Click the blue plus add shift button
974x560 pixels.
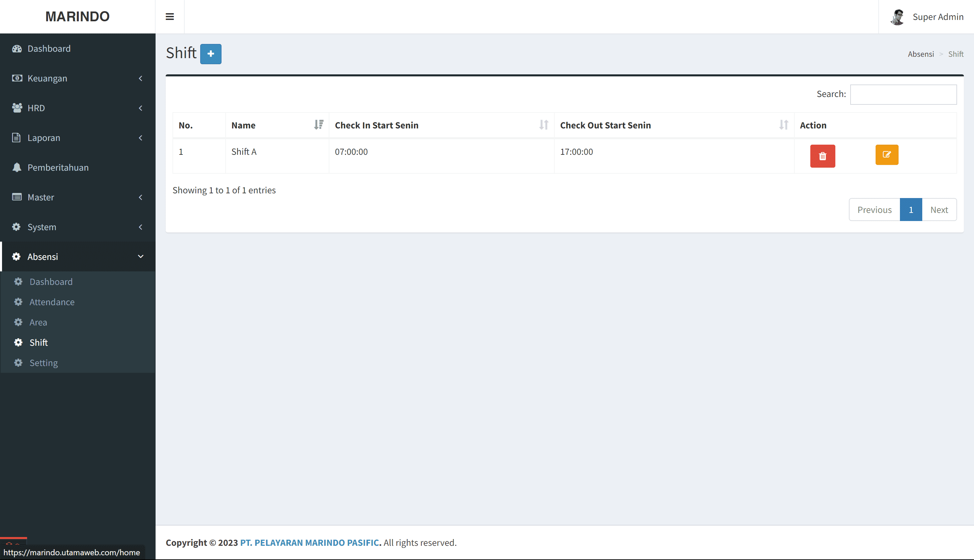[210, 54]
